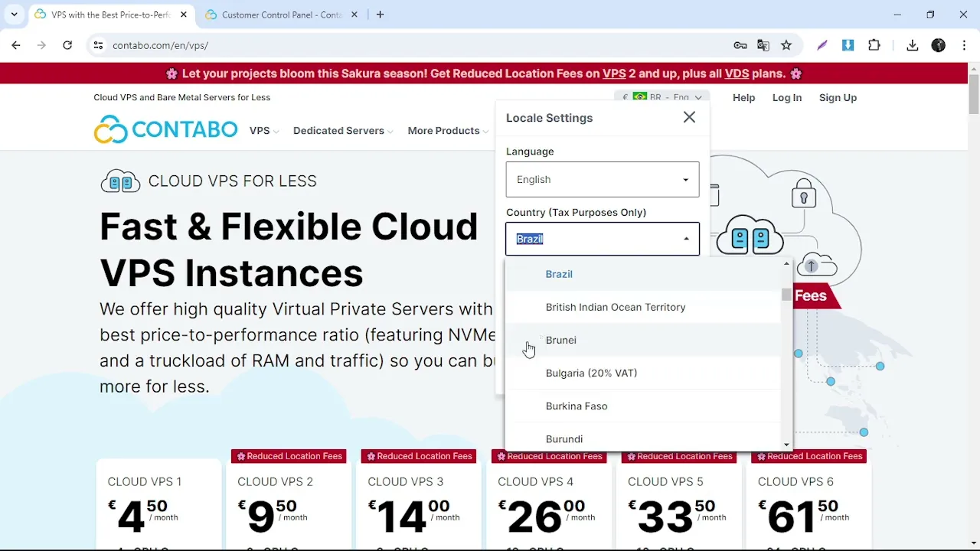This screenshot has height=551, width=980.
Task: Open the Help link
Action: (743, 98)
